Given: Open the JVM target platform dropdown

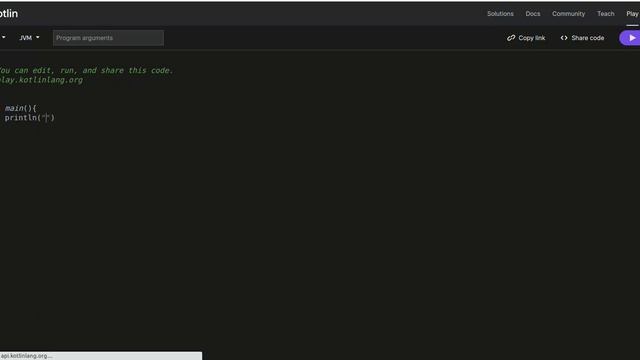Looking at the screenshot, I should tap(29, 38).
